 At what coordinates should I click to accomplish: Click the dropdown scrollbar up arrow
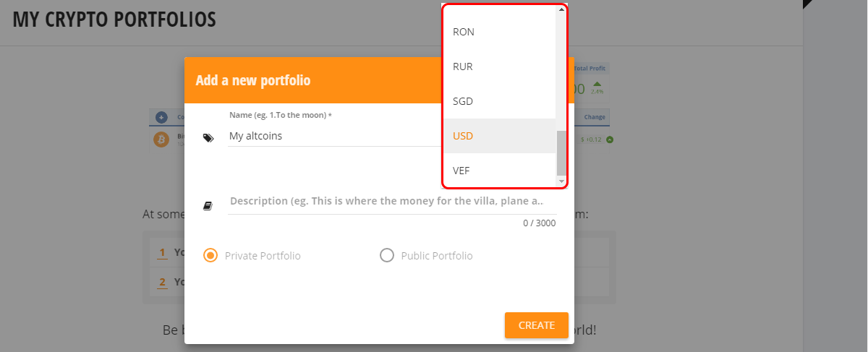coord(561,9)
